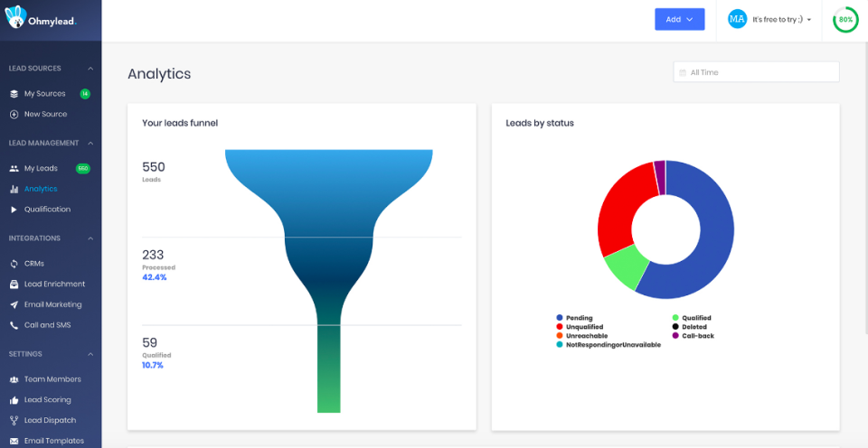Collapse the Integrations section
Viewport: 868px width, 448px height.
click(x=90, y=238)
